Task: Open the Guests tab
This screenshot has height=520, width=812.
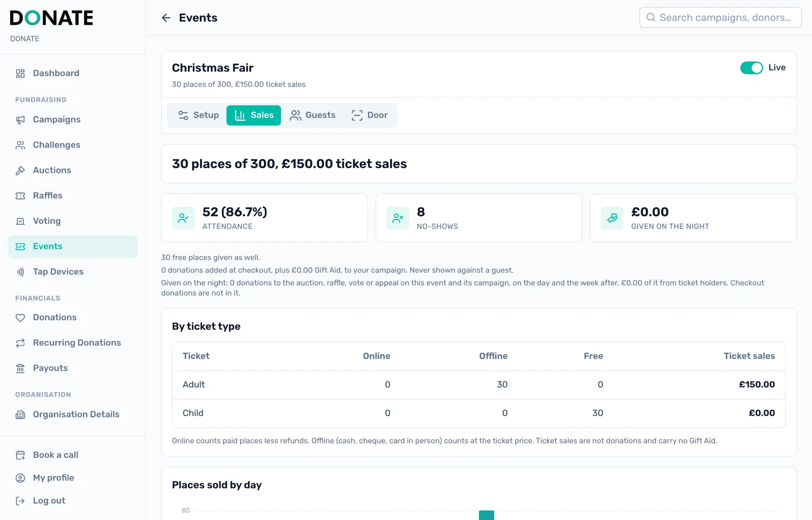Action: pos(313,115)
